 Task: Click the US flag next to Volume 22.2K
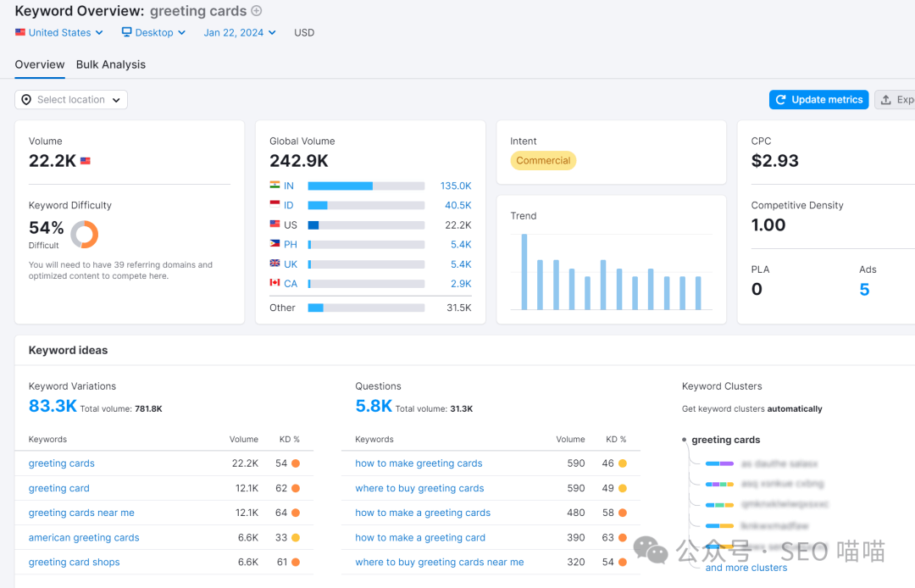[86, 161]
